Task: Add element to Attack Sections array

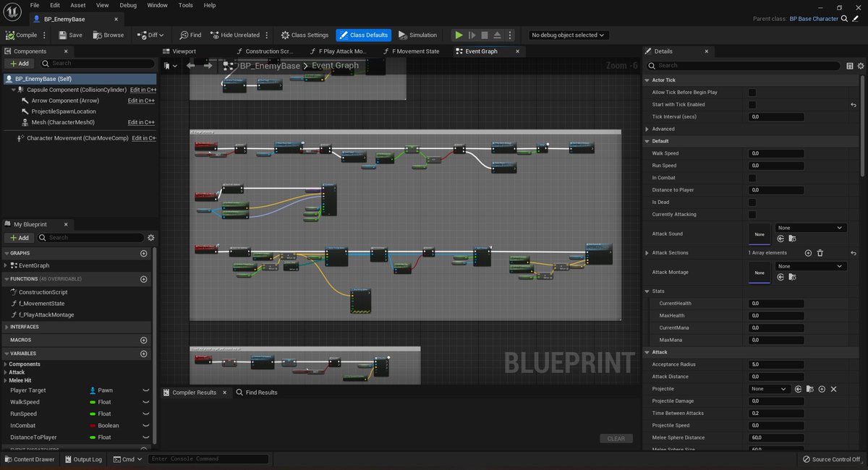Action: pos(809,253)
